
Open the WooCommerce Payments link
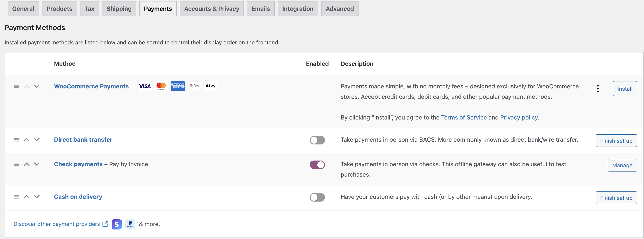(x=91, y=87)
